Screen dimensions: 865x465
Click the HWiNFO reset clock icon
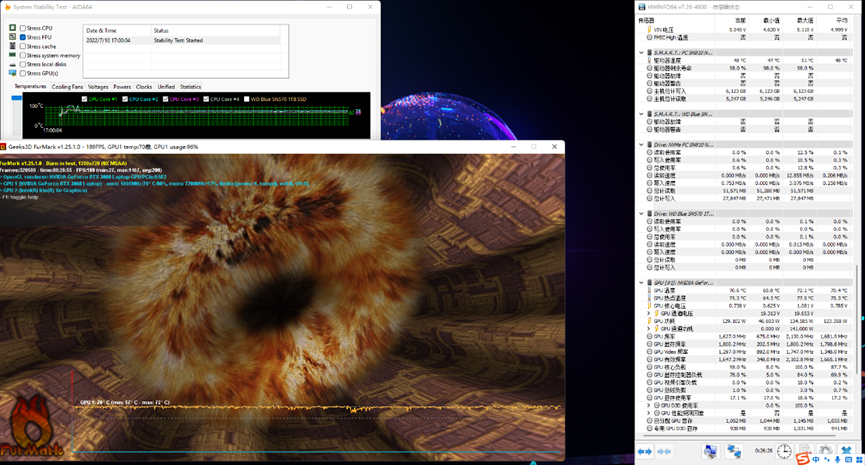[x=784, y=452]
